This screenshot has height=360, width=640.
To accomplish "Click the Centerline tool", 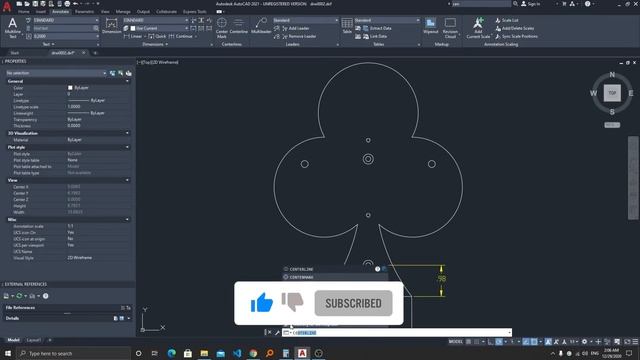I will 239,26.
